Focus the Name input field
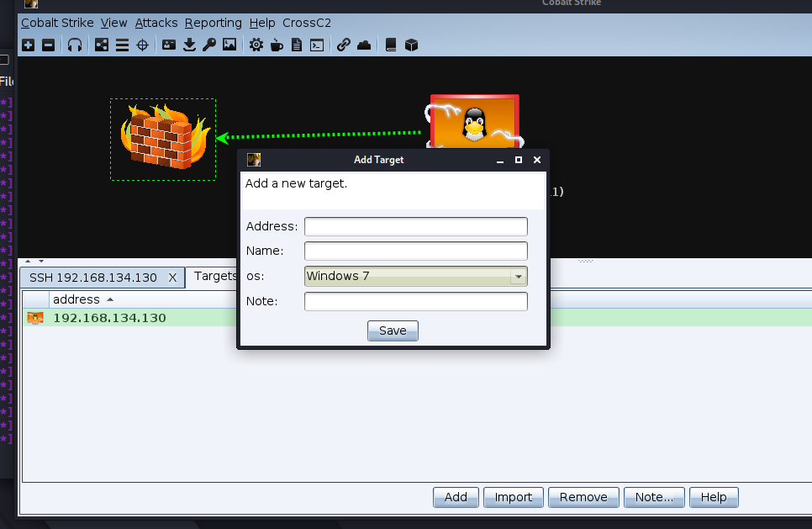Viewport: 812px width, 529px height. coord(416,251)
